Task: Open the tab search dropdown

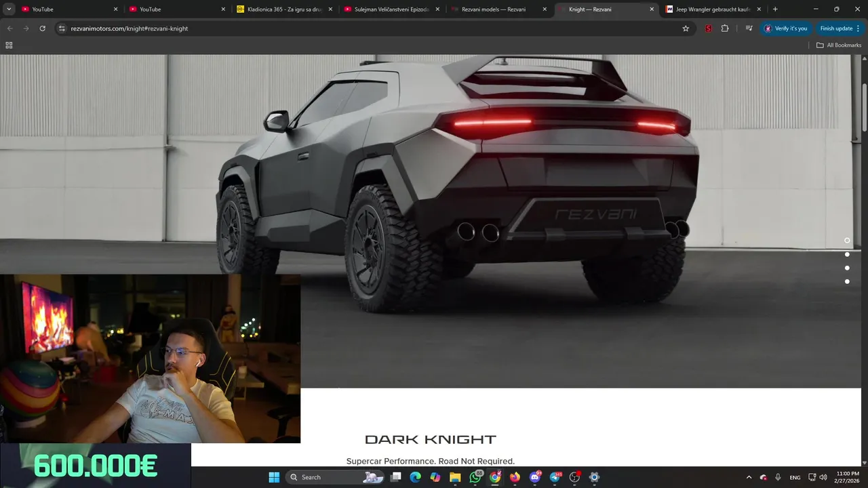Action: pyautogui.click(x=9, y=9)
